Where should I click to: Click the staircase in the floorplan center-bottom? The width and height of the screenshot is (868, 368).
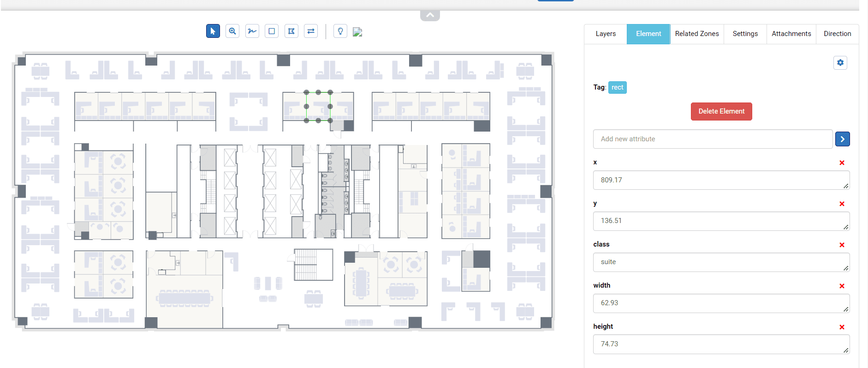click(x=313, y=265)
